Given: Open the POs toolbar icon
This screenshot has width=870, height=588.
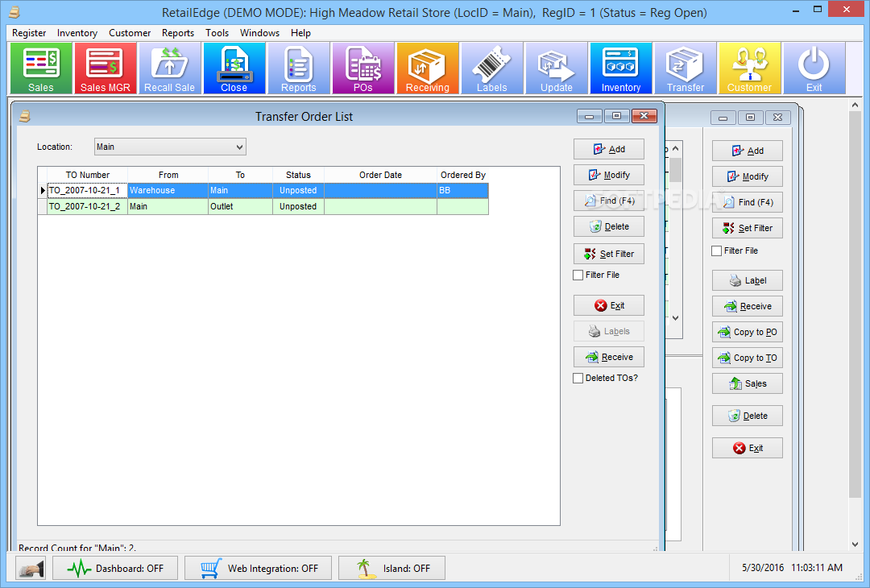Looking at the screenshot, I should 362,68.
